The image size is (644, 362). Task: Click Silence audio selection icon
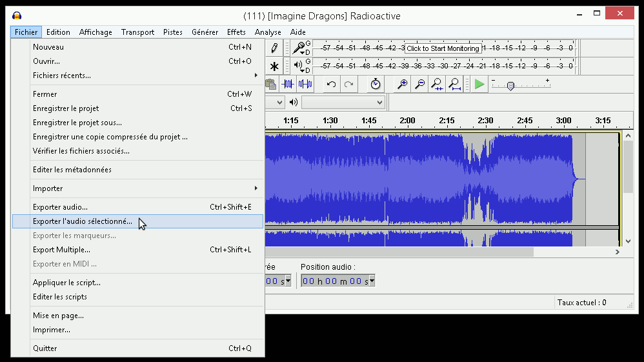coord(305,85)
